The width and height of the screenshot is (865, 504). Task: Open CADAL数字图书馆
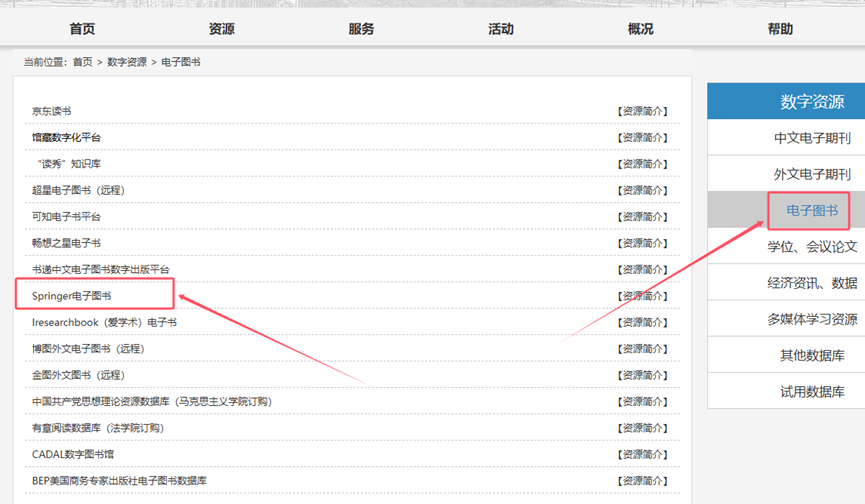click(73, 455)
